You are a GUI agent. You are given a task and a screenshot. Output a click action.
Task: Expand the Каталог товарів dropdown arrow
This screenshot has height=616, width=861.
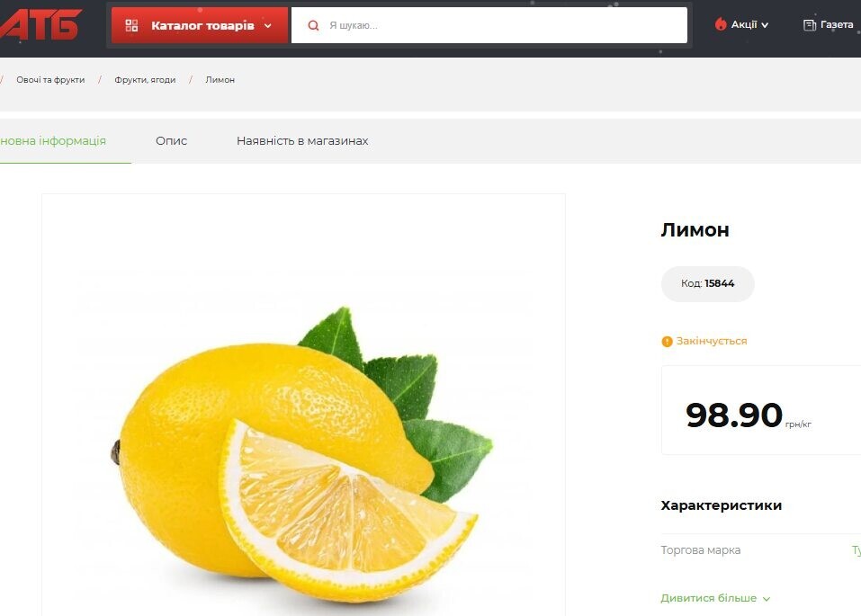(268, 26)
